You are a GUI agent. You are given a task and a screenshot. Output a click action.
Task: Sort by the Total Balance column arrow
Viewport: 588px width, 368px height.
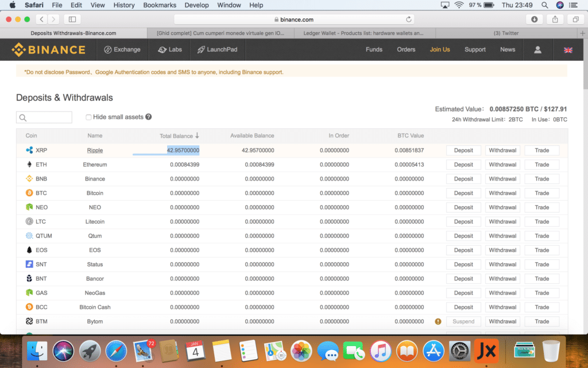point(197,136)
